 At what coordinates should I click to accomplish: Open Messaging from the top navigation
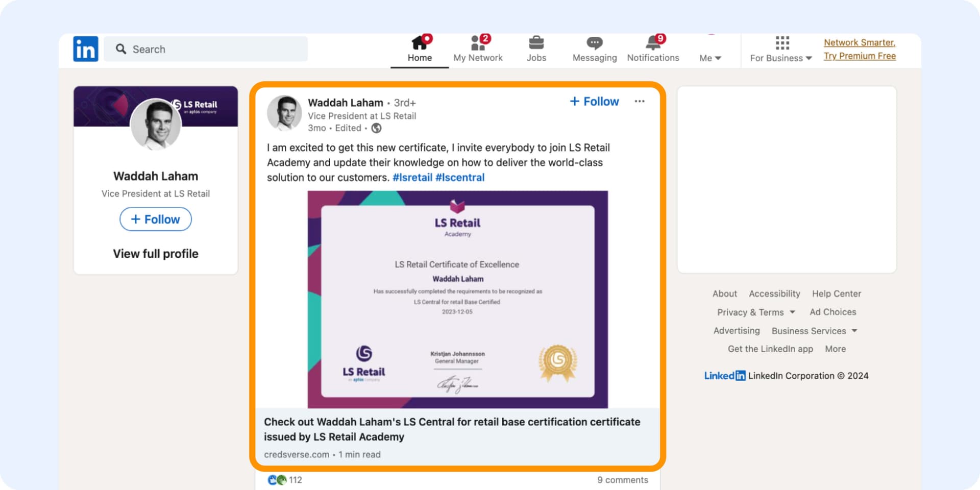point(594,43)
